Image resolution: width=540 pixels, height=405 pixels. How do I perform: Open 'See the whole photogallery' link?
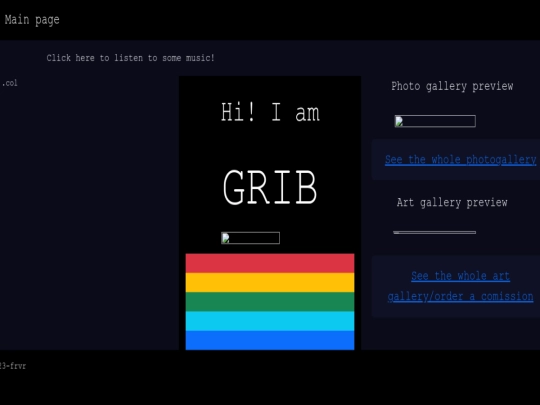(x=460, y=160)
